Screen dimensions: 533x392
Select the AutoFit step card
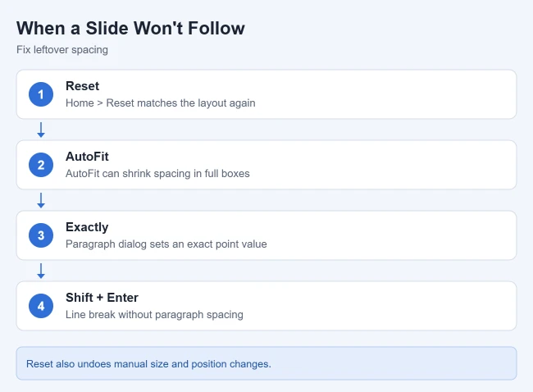[266, 165]
